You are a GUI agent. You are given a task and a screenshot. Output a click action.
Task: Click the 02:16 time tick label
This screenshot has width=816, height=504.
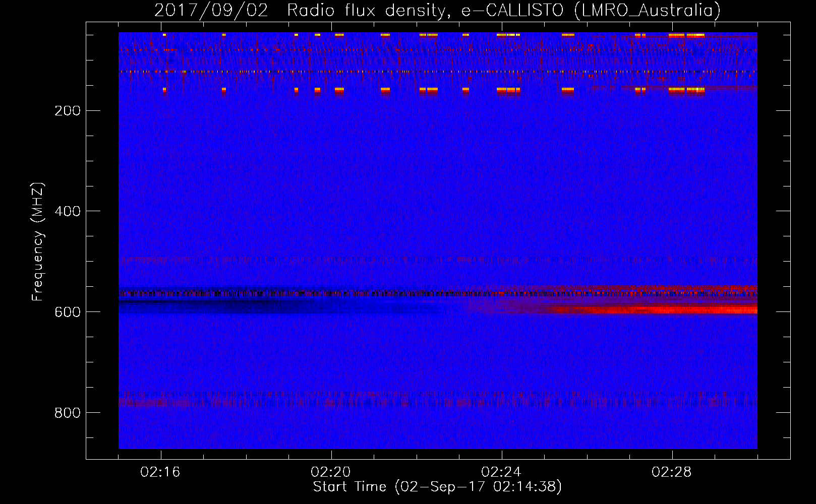[160, 472]
